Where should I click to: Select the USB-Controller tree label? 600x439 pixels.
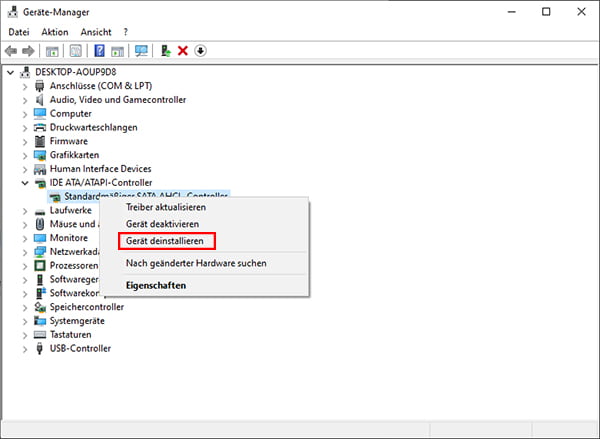pos(80,349)
